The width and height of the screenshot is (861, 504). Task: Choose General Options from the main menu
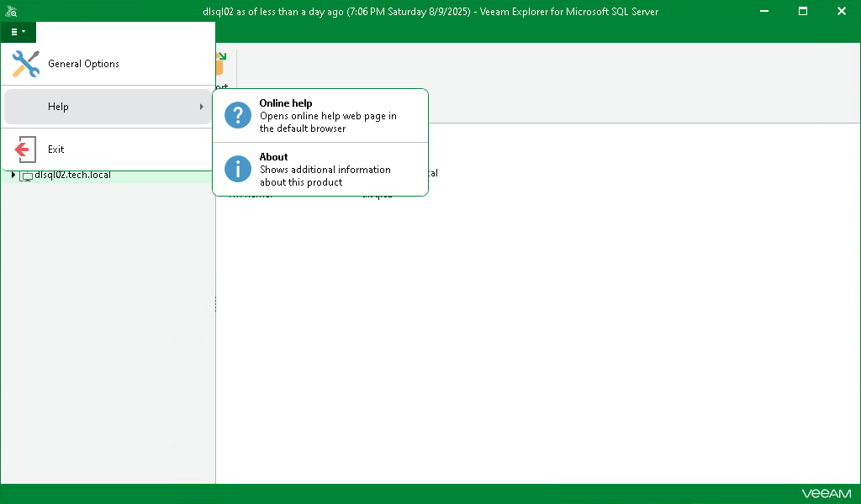[84, 64]
